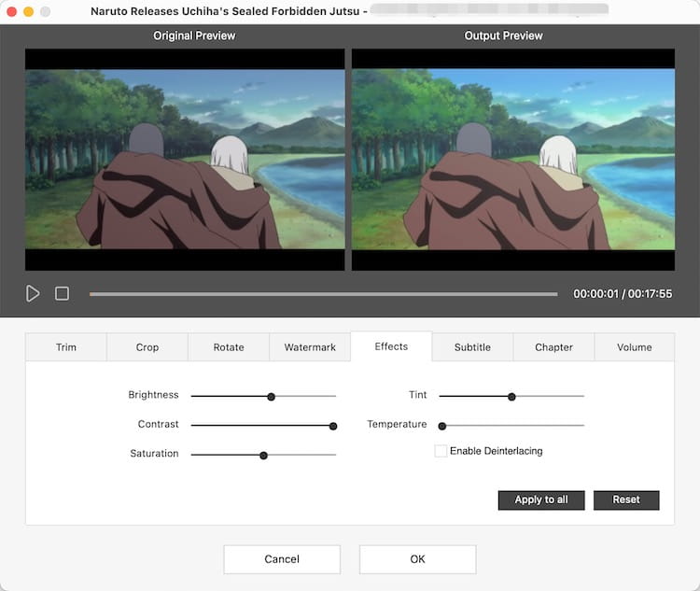Click the Tint slider handle

click(x=511, y=397)
